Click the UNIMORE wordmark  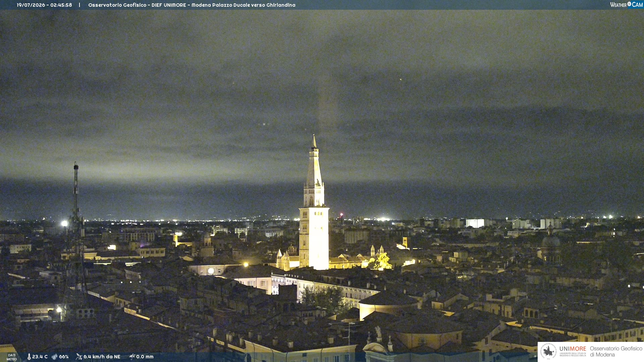(573, 349)
